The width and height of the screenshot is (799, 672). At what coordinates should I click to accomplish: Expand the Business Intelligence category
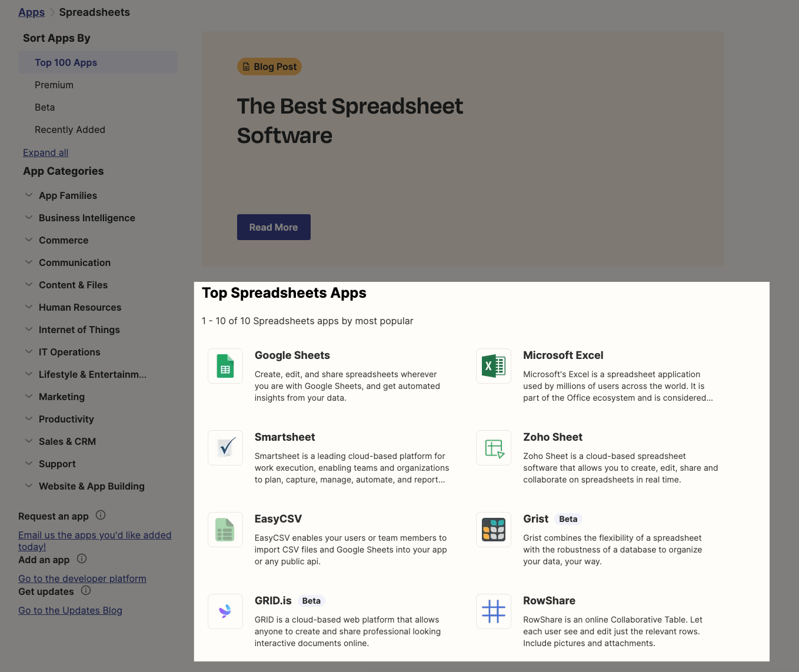(29, 217)
